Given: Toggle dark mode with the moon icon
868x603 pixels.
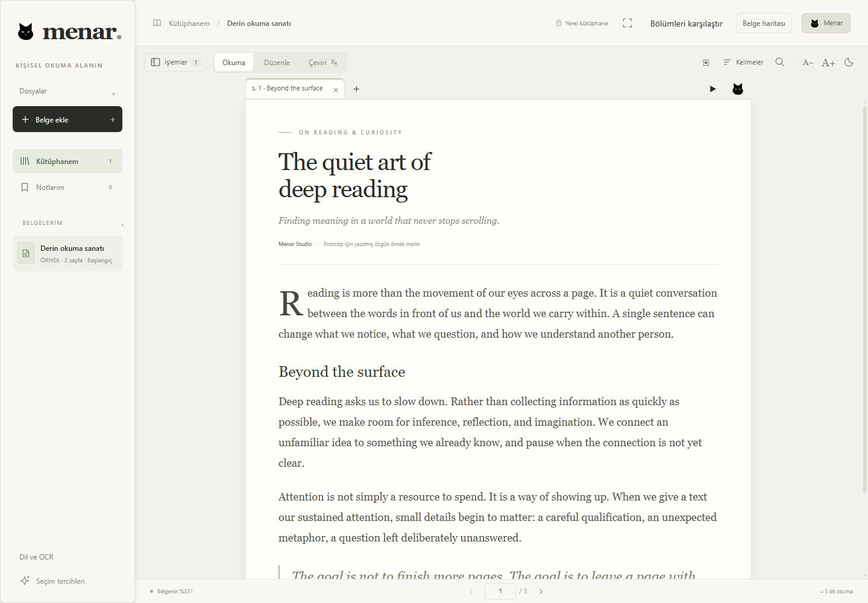Looking at the screenshot, I should point(849,62).
